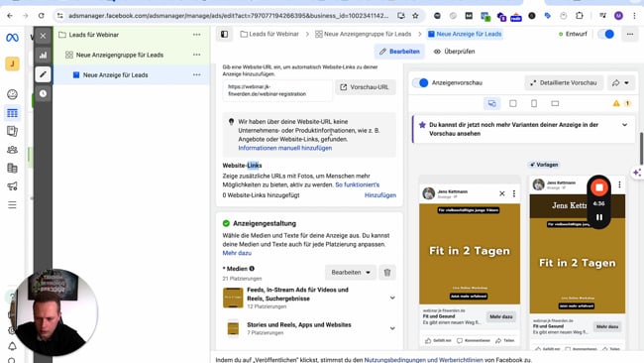Go to Leads für Webinar breadcrumb
Viewport: 644px width, 363px height.
269,34
